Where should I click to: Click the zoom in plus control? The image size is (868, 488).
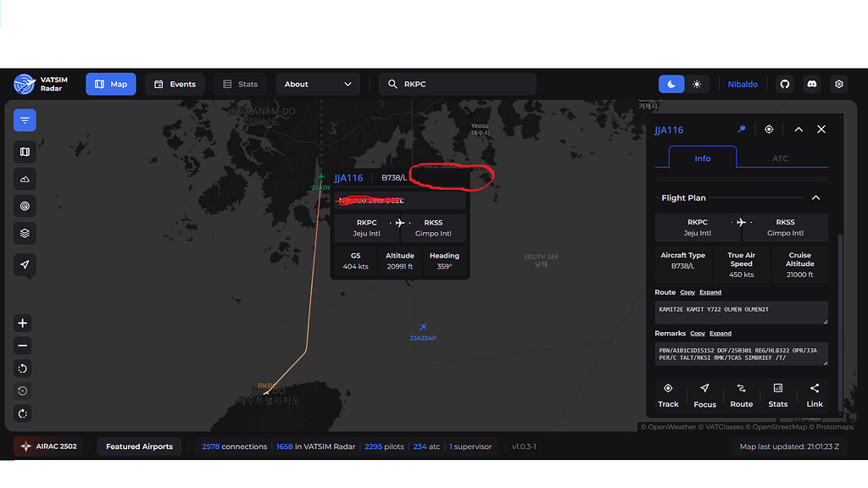22,323
